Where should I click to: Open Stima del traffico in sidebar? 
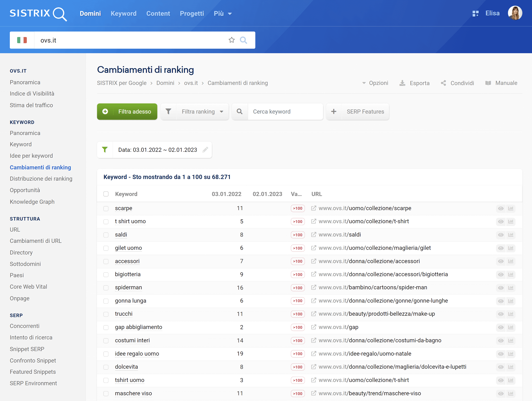pyautogui.click(x=31, y=105)
